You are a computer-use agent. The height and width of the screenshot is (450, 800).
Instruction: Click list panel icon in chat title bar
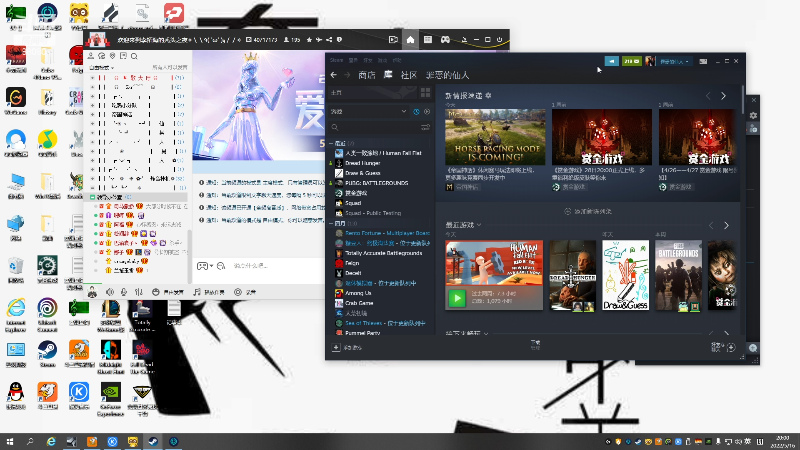point(428,39)
